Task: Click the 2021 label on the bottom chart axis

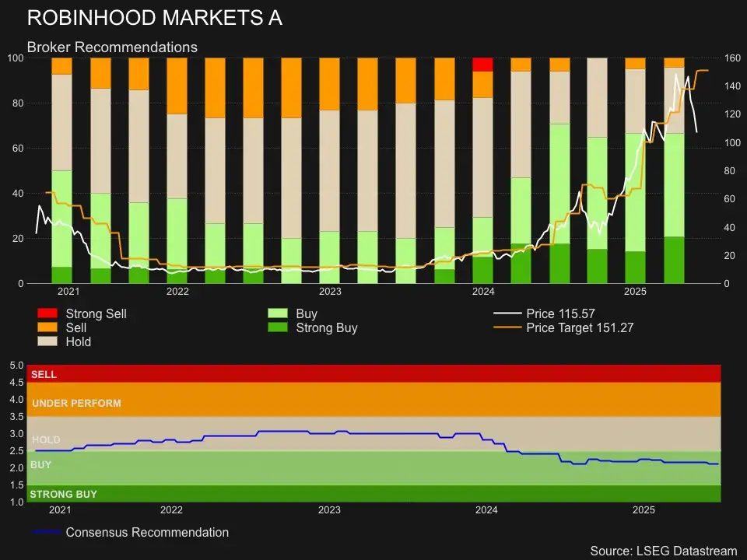Action: pos(60,510)
